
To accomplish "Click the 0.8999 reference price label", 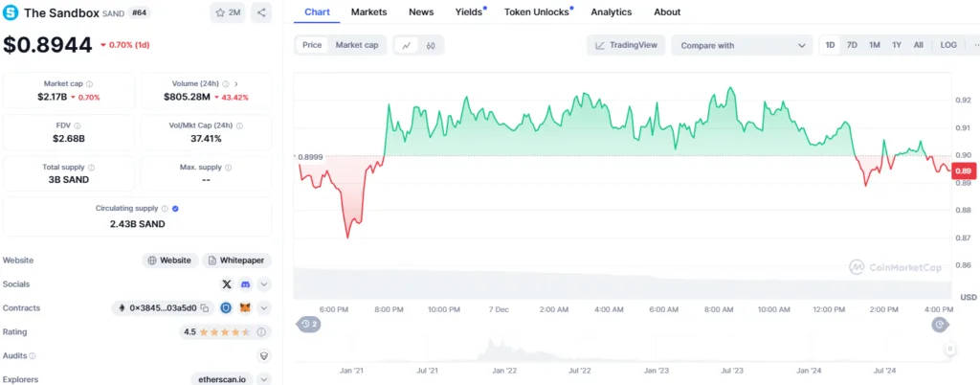I will point(310,157).
